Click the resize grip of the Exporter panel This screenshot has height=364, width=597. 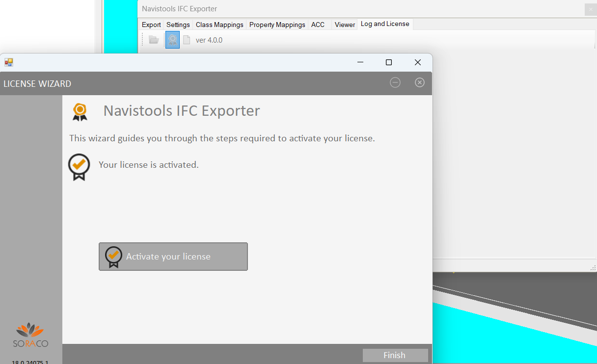pos(593,268)
